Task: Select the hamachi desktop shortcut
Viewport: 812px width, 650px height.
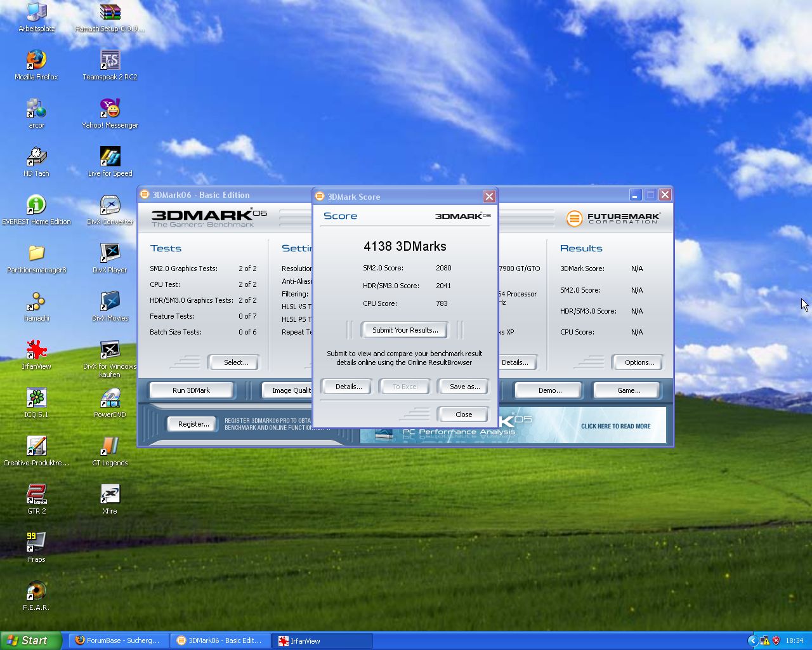Action: tap(36, 307)
